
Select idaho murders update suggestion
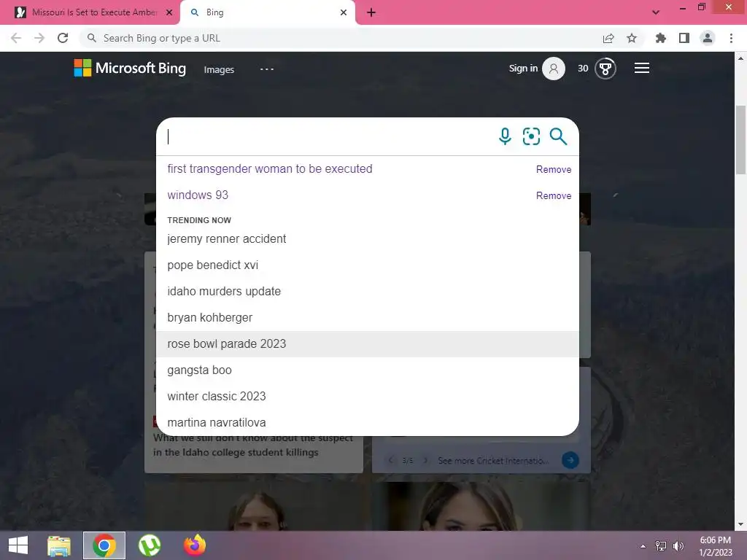[368, 291]
